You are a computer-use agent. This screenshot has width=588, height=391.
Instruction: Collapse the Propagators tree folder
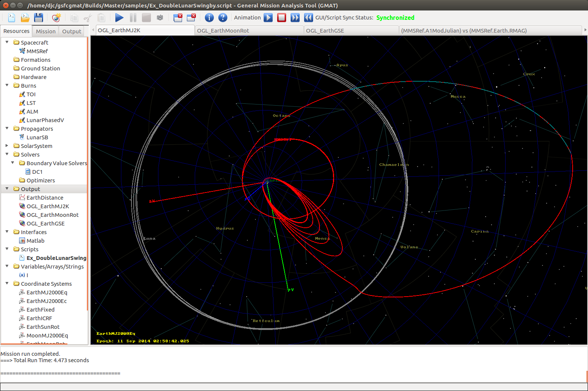point(7,128)
